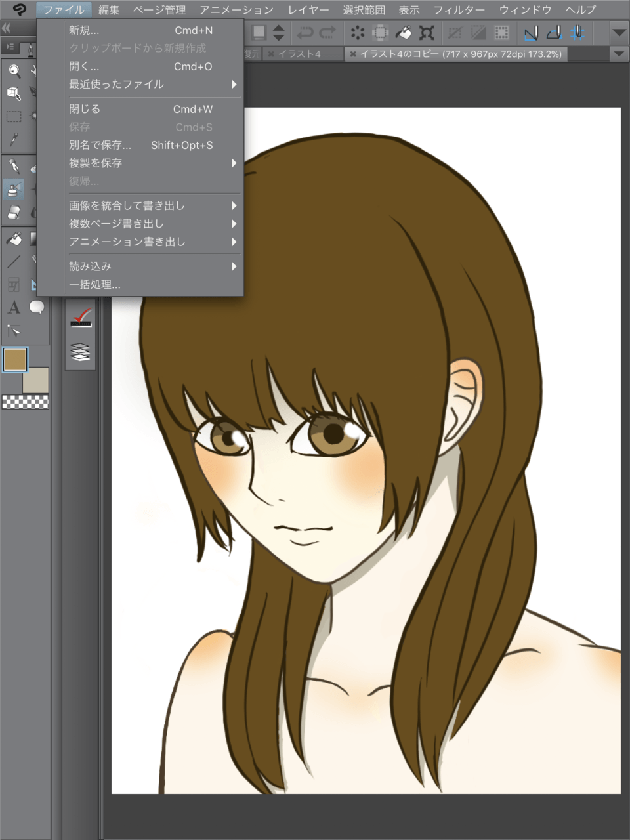
Task: Toggle snap to grid in toolbar
Action: pyautogui.click(x=577, y=33)
